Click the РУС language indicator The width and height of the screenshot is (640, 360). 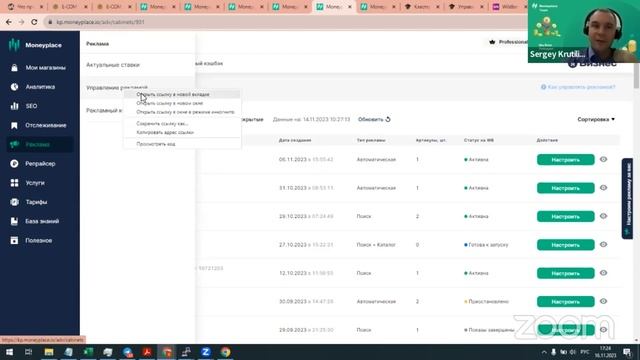tap(584, 352)
